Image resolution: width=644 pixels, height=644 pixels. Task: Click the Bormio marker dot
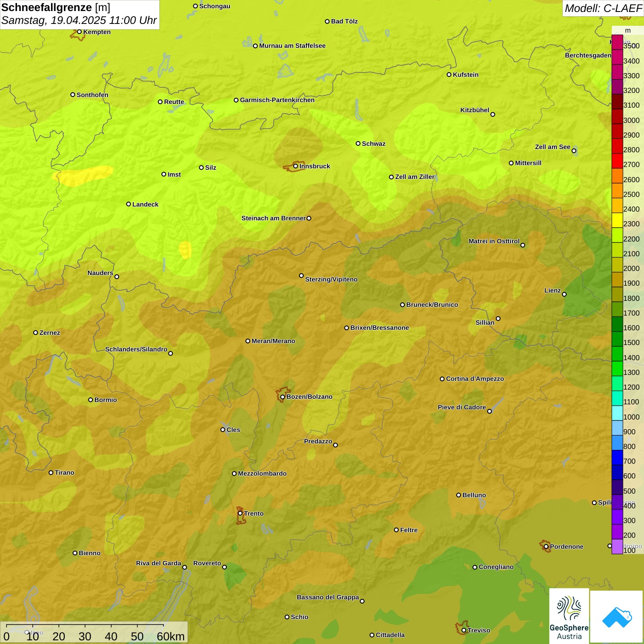click(x=91, y=400)
